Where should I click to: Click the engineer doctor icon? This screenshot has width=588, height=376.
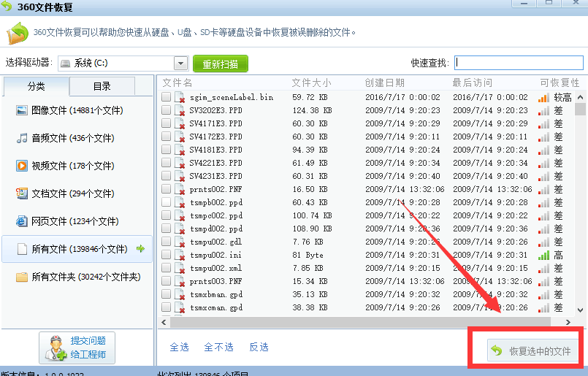[x=56, y=348]
